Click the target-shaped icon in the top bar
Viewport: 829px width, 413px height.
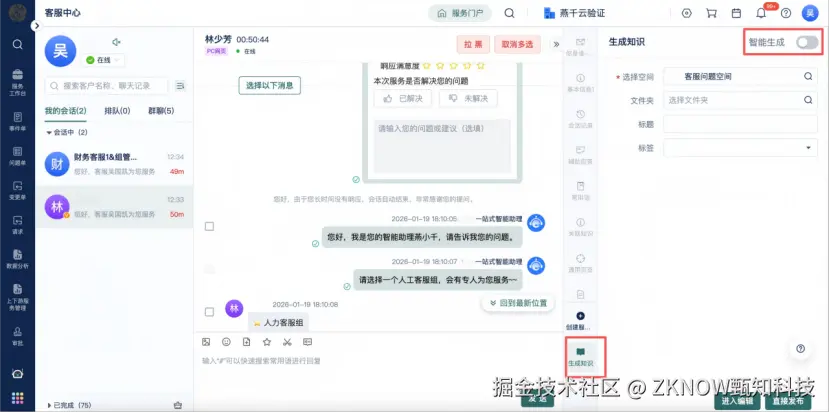click(x=687, y=13)
